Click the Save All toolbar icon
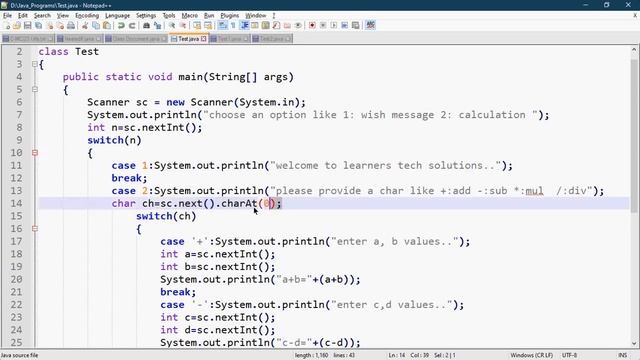The height and width of the screenshot is (360, 640). coord(38,25)
